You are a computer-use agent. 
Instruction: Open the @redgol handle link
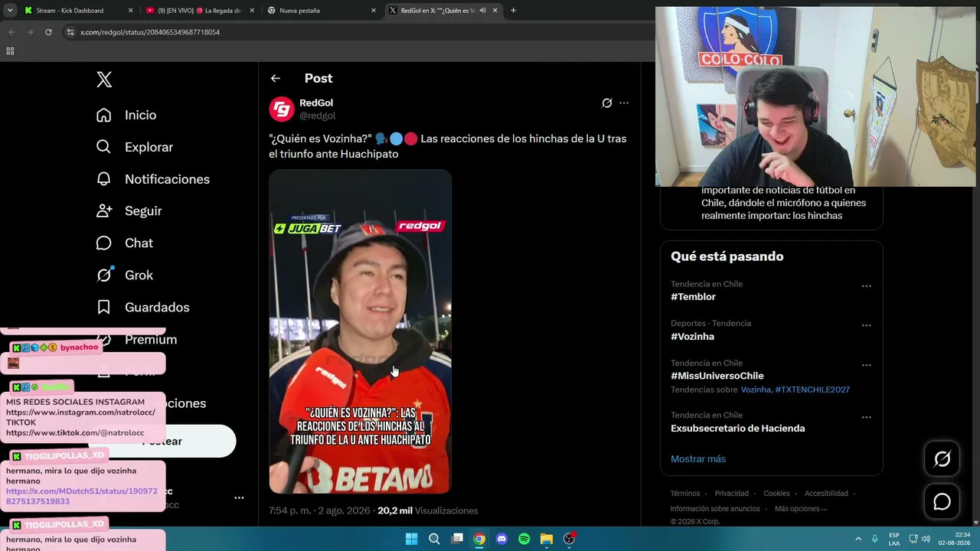click(318, 116)
